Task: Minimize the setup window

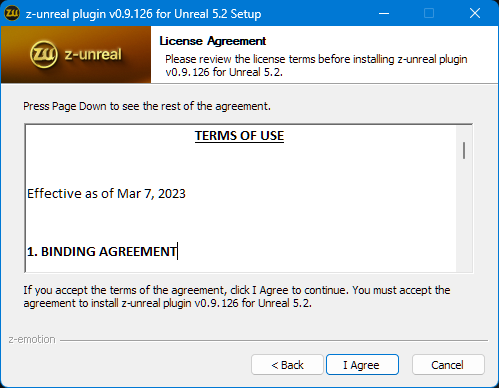Action: [x=384, y=13]
